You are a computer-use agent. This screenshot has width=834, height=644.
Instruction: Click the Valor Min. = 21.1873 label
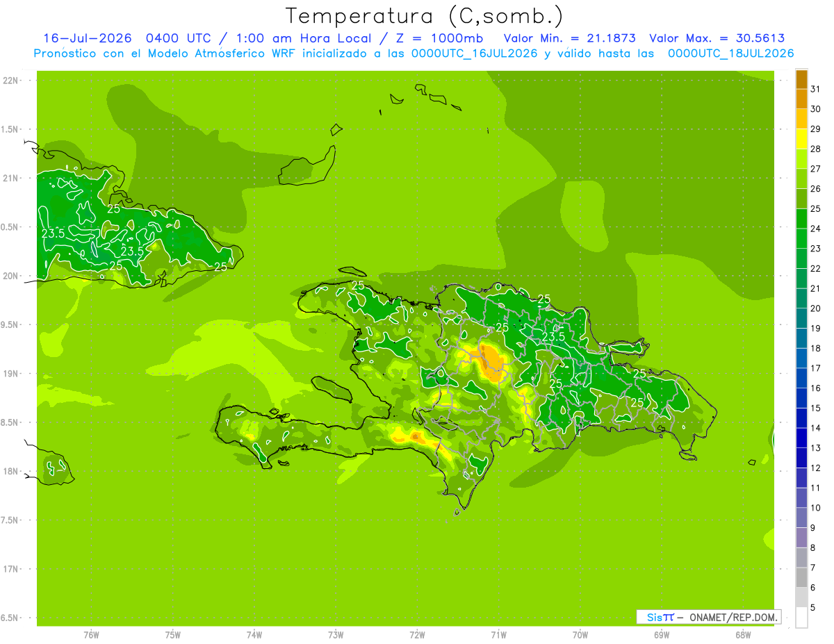(x=569, y=38)
